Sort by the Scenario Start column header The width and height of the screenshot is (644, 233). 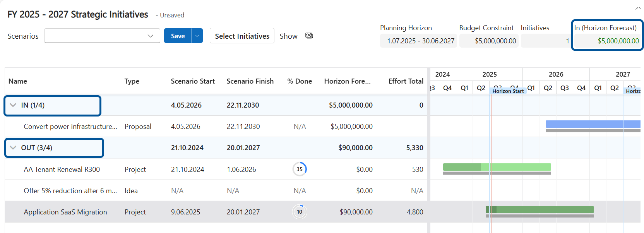[193, 81]
